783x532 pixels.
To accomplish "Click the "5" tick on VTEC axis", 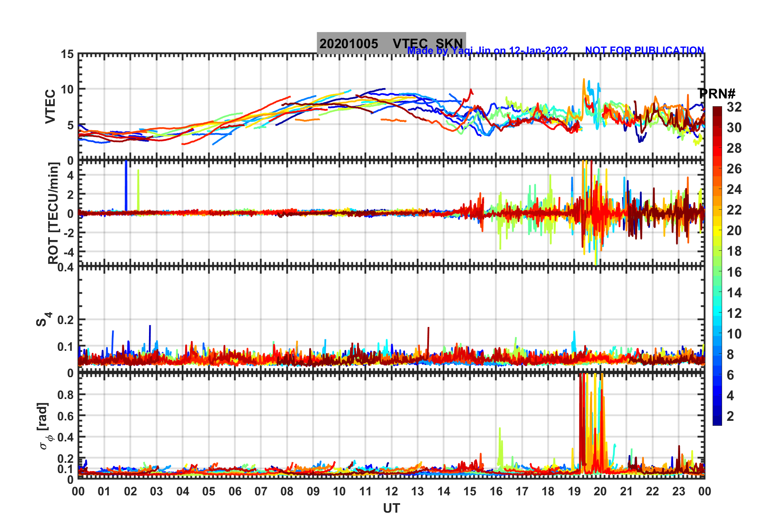I will tap(70, 125).
